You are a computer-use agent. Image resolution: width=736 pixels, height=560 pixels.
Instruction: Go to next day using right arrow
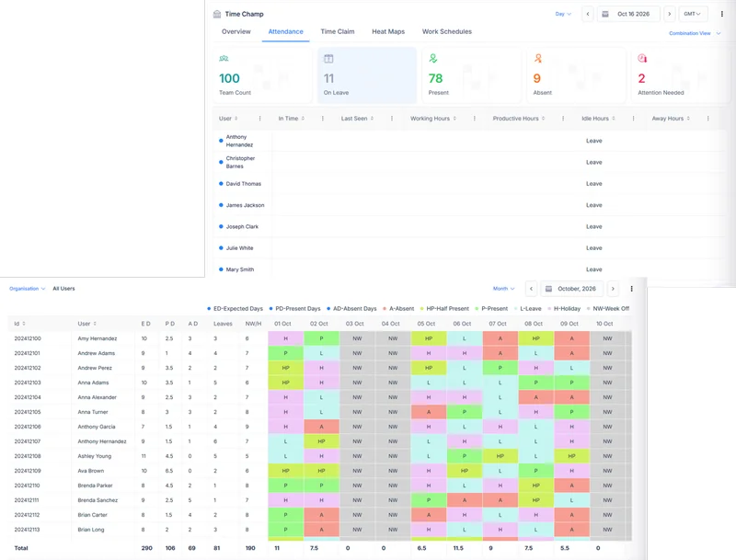pos(670,14)
